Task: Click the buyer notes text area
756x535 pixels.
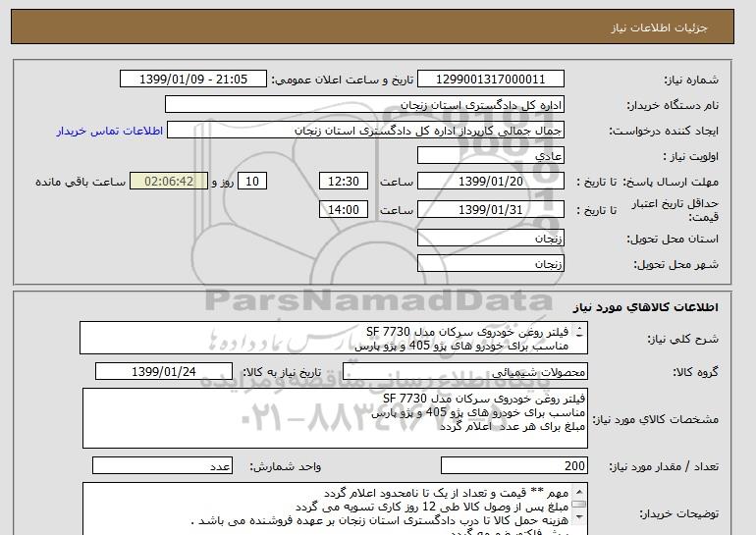Action: pyautogui.click(x=335, y=508)
